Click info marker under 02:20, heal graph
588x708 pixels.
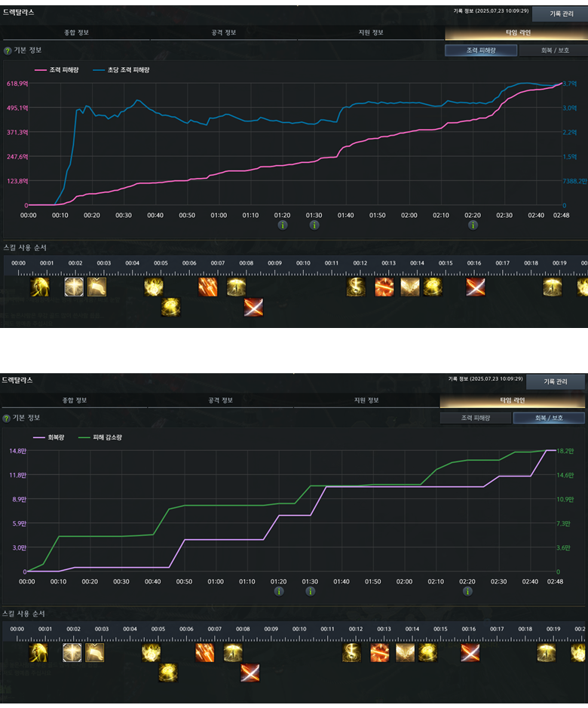click(x=468, y=591)
